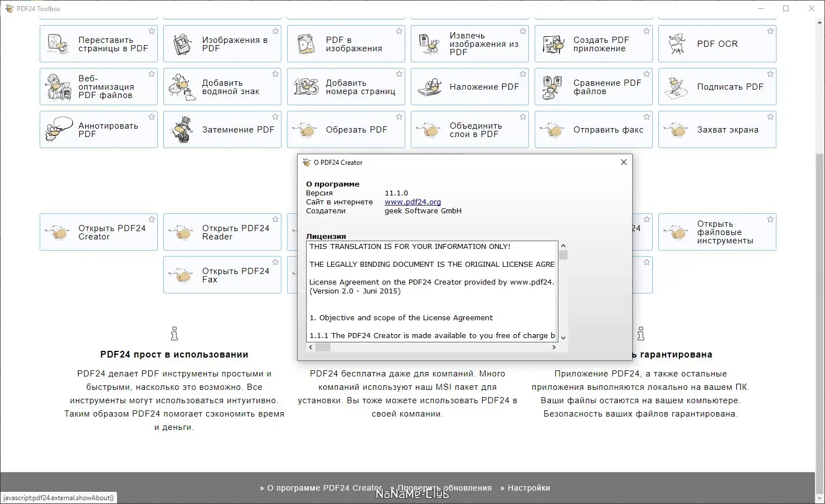Star the Захват экрана tile
This screenshot has height=504, width=825.
click(770, 117)
